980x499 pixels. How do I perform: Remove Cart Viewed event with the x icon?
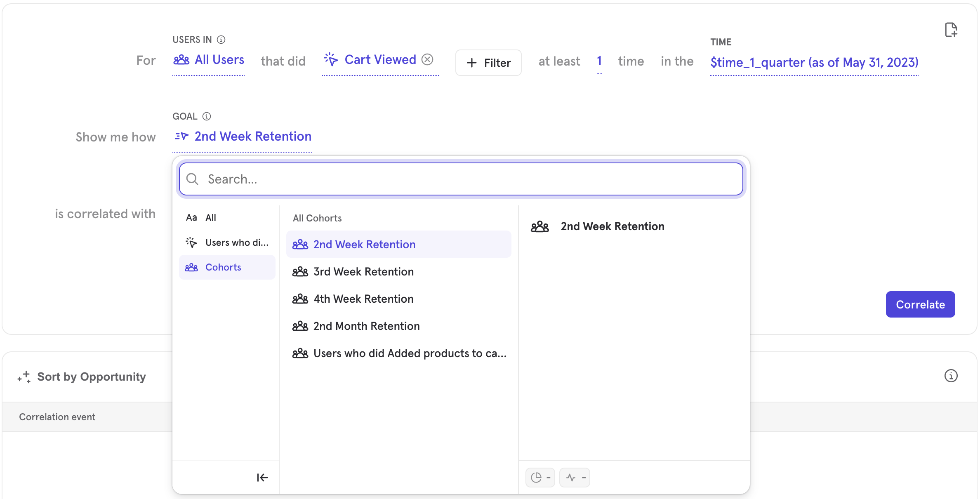pos(427,59)
